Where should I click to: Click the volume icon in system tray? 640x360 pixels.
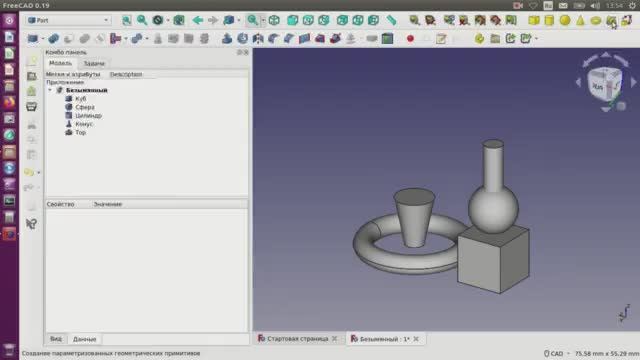tap(596, 5)
